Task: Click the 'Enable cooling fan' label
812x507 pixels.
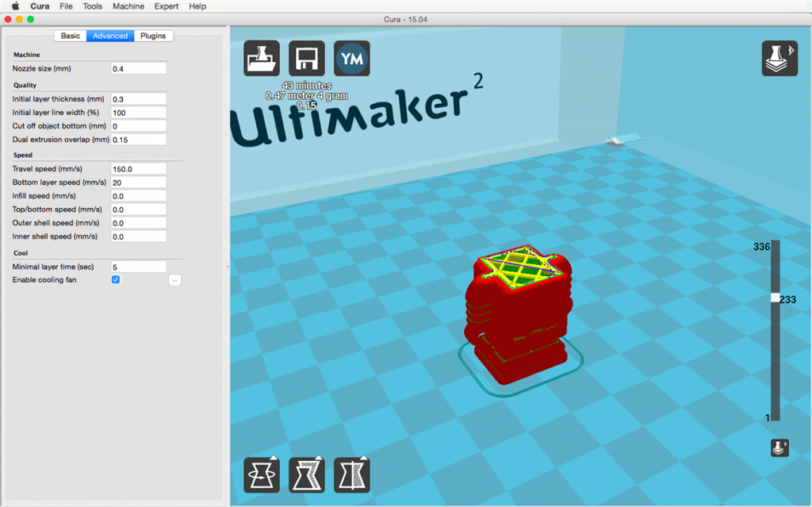Action: (44, 279)
